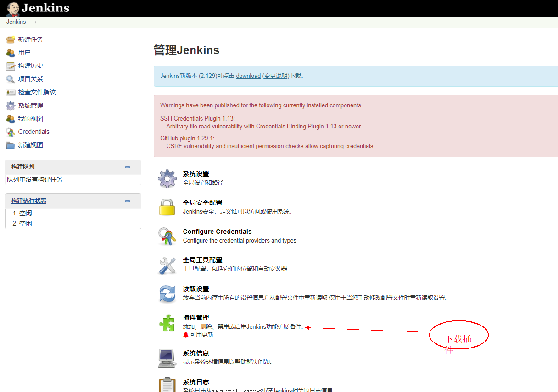Open 系统信息 title link
This screenshot has width=558, height=392.
(x=196, y=353)
